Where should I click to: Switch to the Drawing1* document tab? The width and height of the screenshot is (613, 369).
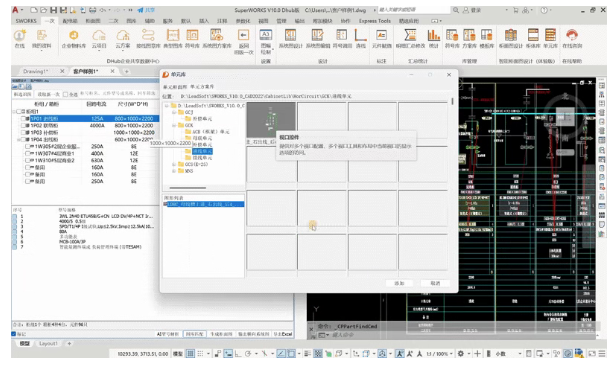(36, 71)
